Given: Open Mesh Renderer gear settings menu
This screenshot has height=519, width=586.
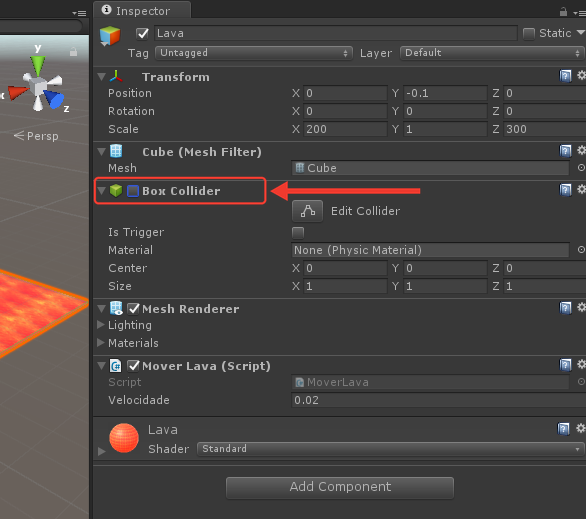Looking at the screenshot, I should tap(581, 308).
